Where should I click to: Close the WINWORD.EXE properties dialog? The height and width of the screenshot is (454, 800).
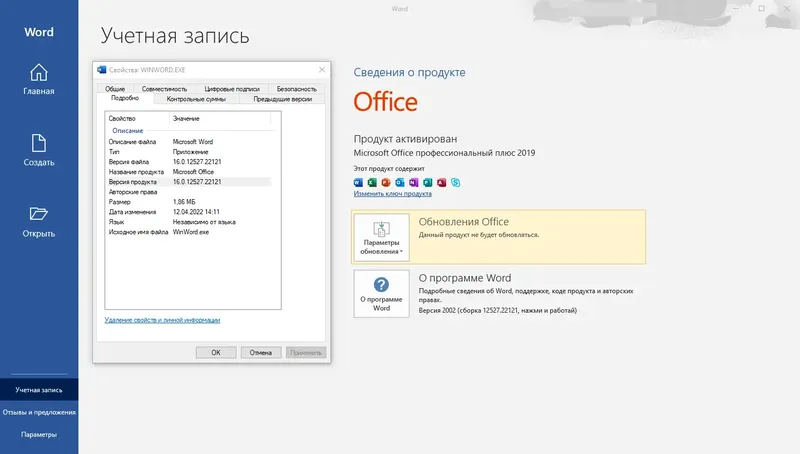tap(322, 70)
